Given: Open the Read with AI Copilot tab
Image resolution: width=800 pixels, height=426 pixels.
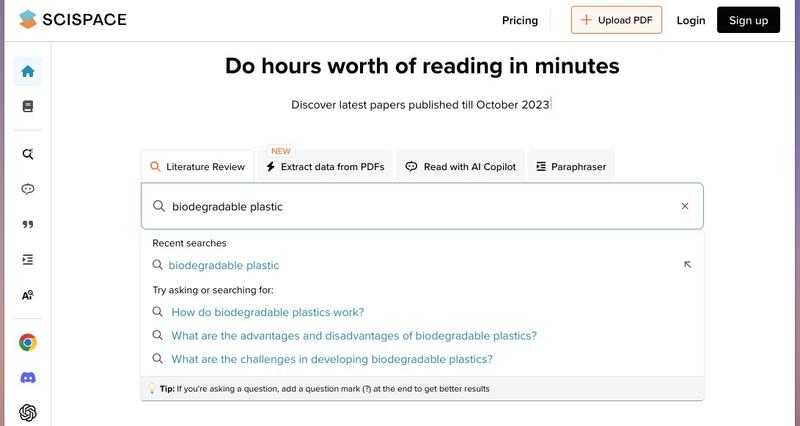Looking at the screenshot, I should click(x=460, y=167).
